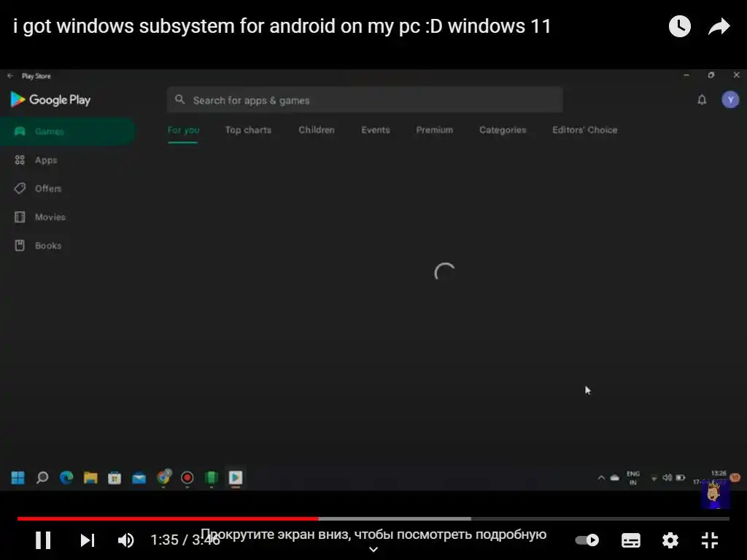Toggle the autoplay switch
747x560 pixels.
[587, 540]
